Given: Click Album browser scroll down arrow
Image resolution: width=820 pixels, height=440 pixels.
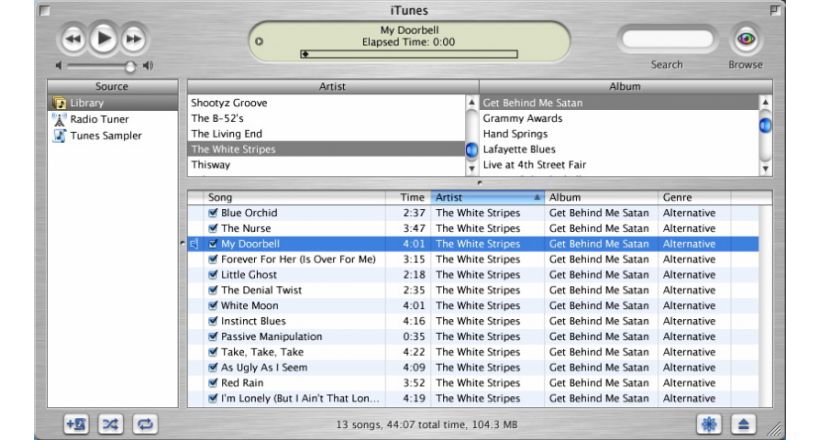Looking at the screenshot, I should tap(766, 169).
